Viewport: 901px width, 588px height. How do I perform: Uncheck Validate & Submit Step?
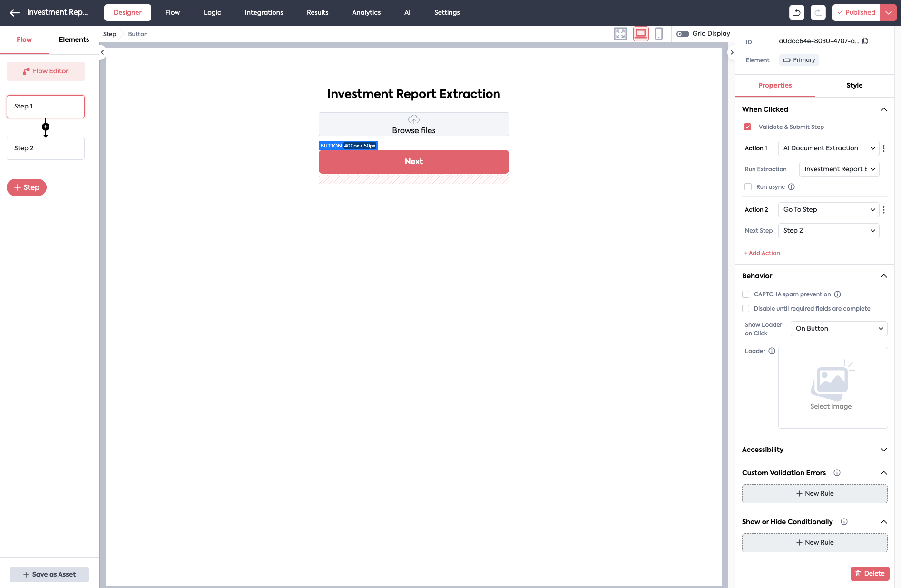[748, 127]
